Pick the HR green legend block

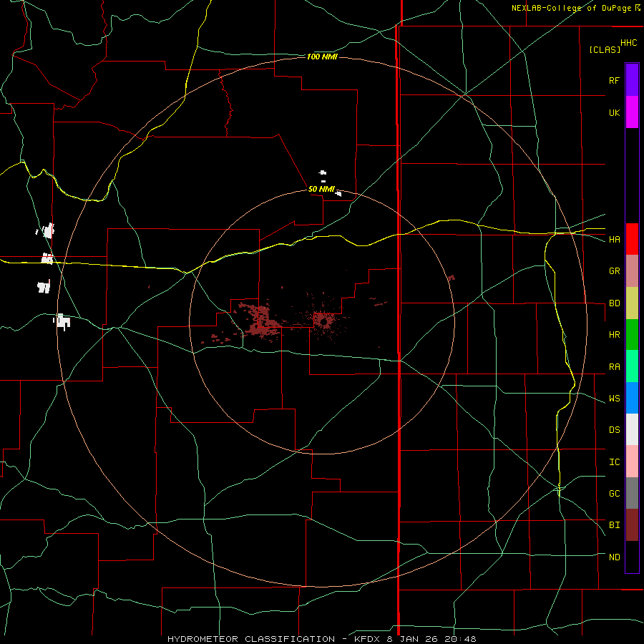pyautogui.click(x=632, y=335)
